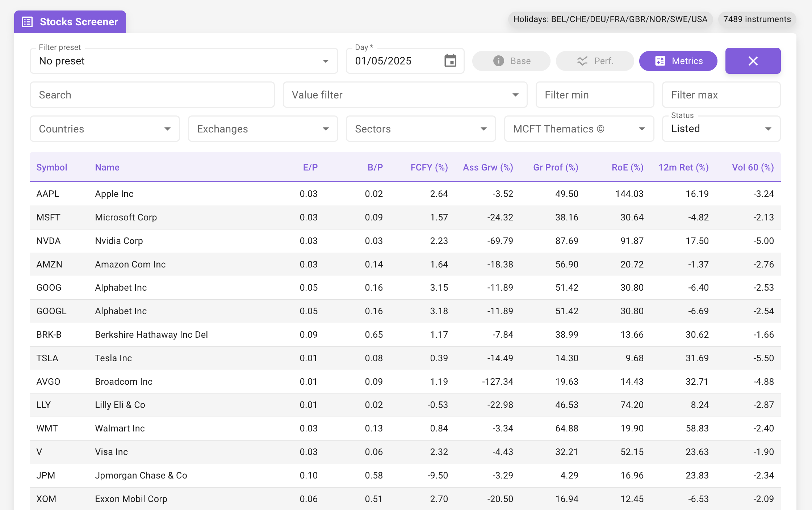Click Berkshire Hathaway Inc Del name
This screenshot has height=510, width=812.
[151, 334]
